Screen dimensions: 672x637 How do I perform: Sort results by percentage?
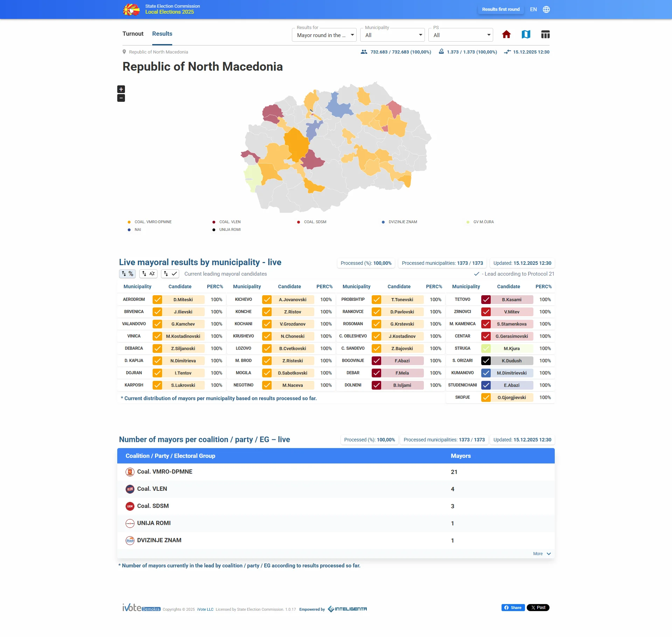[127, 274]
